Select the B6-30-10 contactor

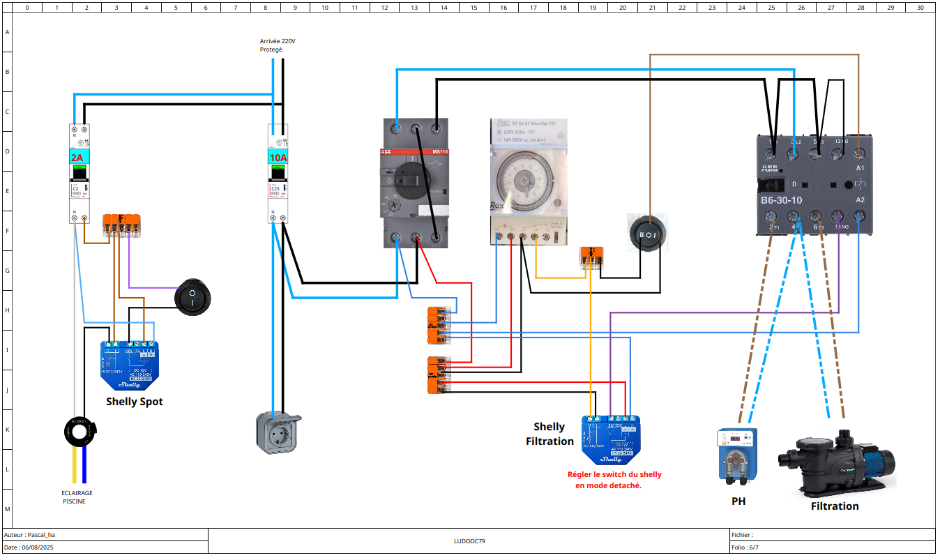(x=811, y=185)
